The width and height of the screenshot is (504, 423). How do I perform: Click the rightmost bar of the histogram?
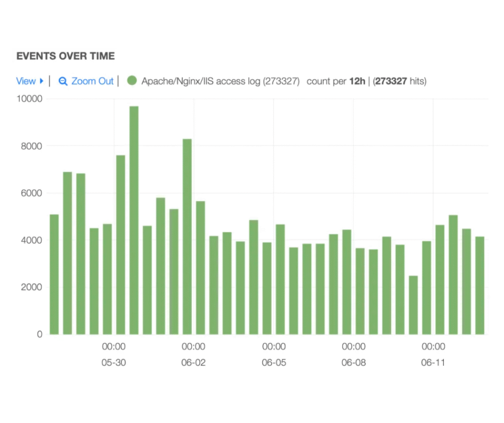coord(480,285)
